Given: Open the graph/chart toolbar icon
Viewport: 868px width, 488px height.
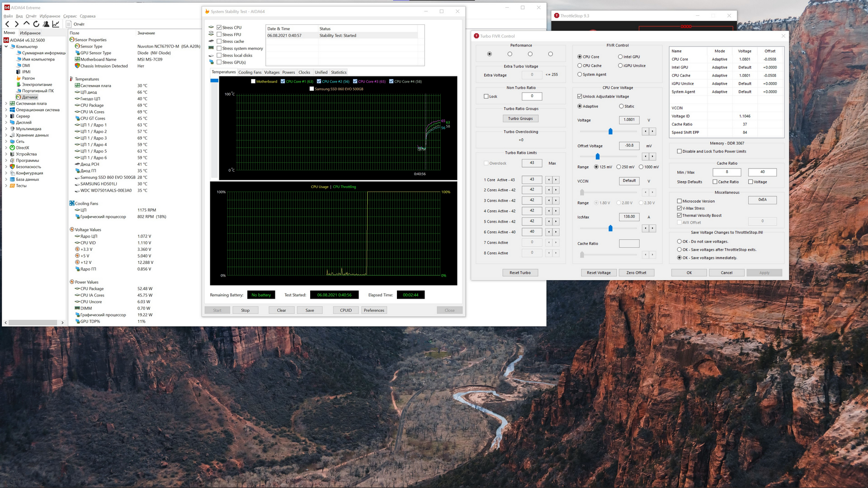Looking at the screenshot, I should point(56,24).
